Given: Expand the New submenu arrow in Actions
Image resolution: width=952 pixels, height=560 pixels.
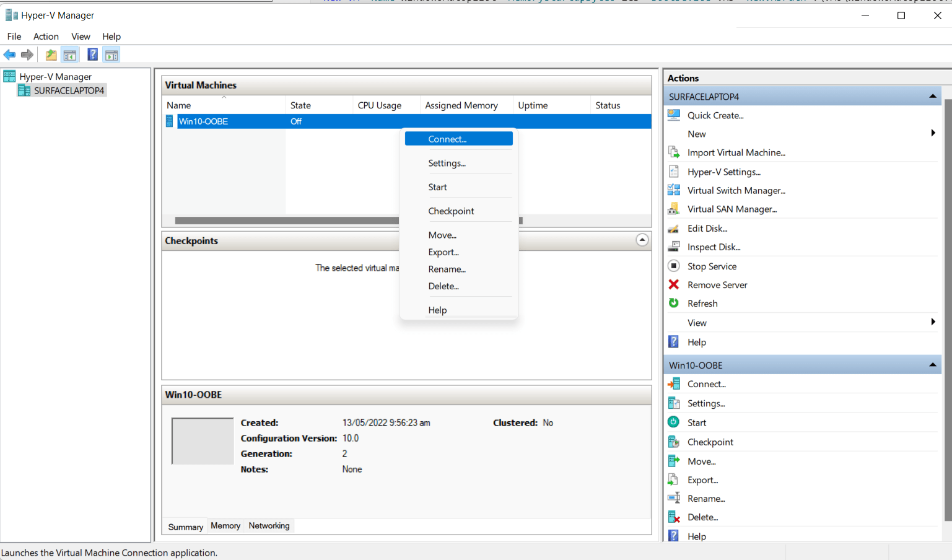Looking at the screenshot, I should (933, 133).
